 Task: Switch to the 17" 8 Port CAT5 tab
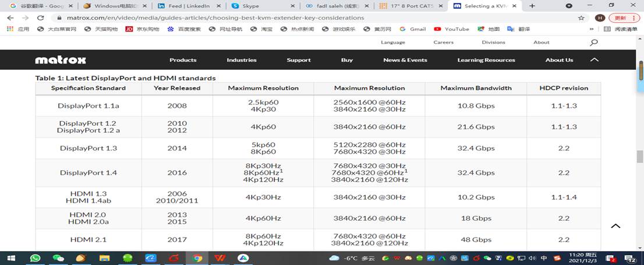pyautogui.click(x=410, y=6)
